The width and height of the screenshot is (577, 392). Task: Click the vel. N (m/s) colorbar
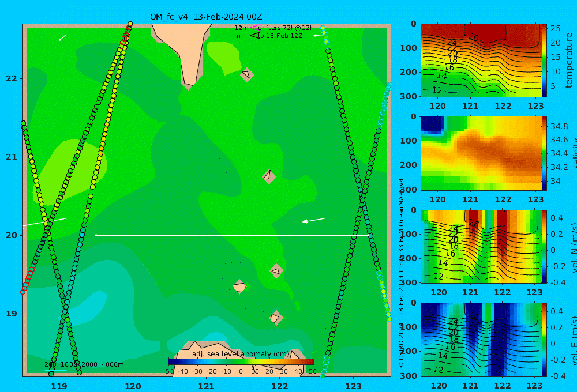point(545,246)
